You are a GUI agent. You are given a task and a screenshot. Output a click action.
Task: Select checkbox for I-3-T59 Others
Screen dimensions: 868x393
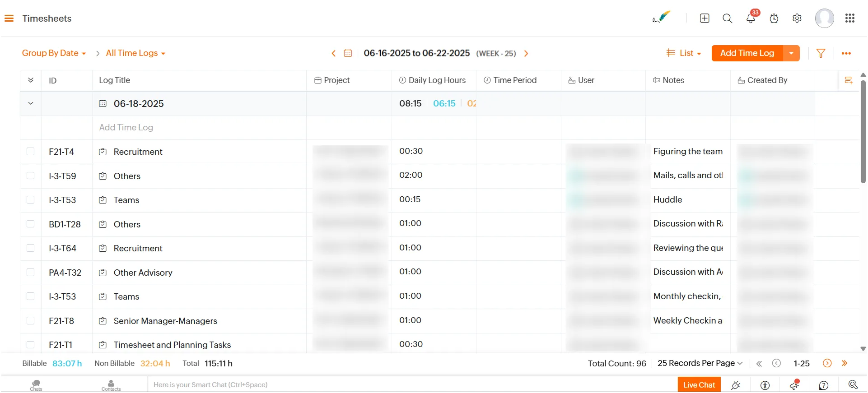tap(30, 176)
